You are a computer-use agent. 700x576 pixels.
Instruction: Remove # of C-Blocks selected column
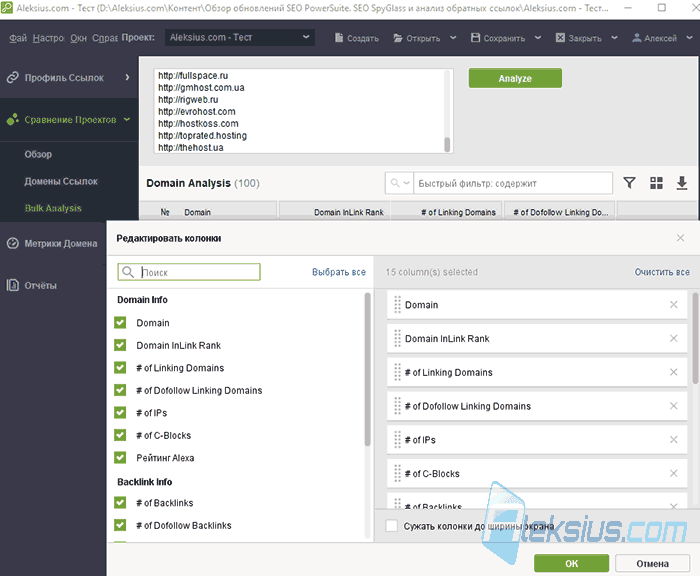674,473
